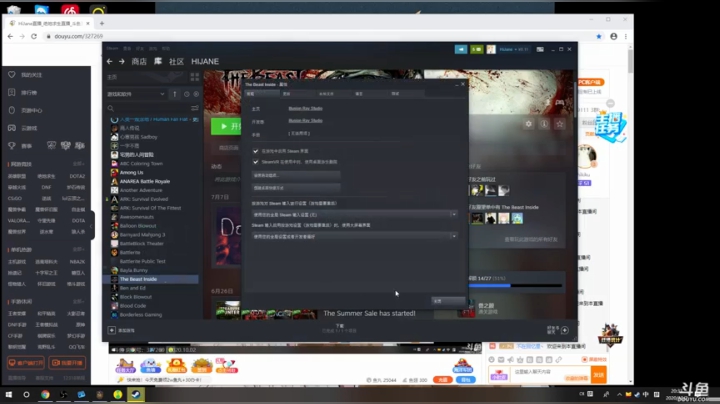
Task: Open game info icon beside gear
Action: [544, 124]
